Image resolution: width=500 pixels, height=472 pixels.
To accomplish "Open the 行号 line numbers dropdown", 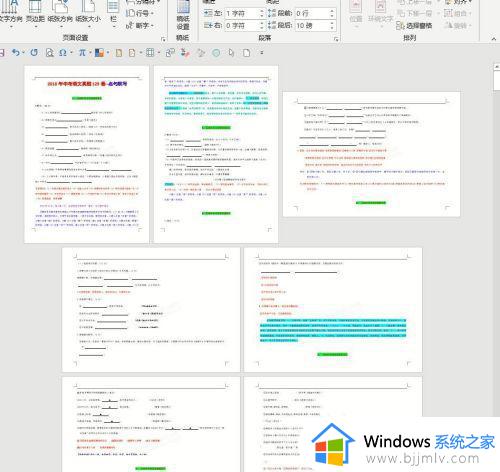I will click(x=140, y=13).
